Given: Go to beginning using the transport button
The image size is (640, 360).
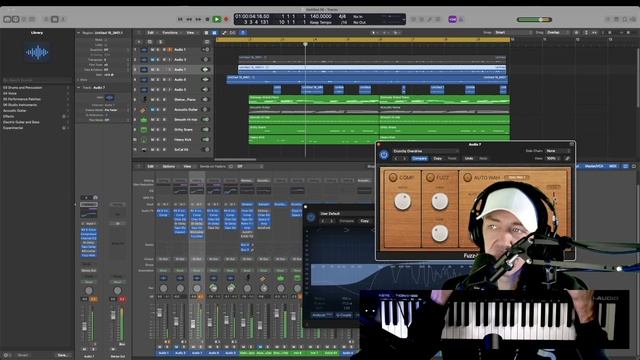Looking at the screenshot, I should pyautogui.click(x=180, y=19).
